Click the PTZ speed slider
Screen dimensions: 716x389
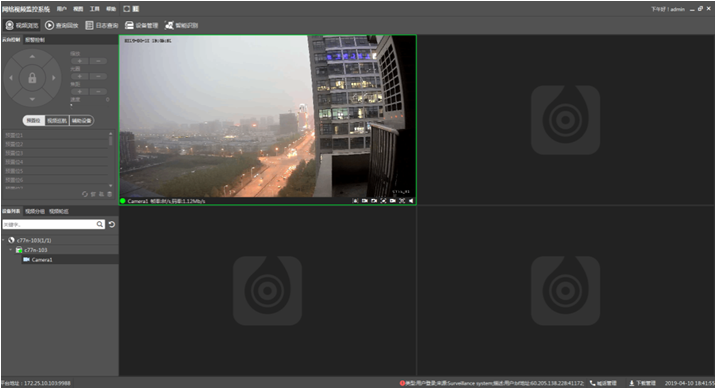click(89, 105)
